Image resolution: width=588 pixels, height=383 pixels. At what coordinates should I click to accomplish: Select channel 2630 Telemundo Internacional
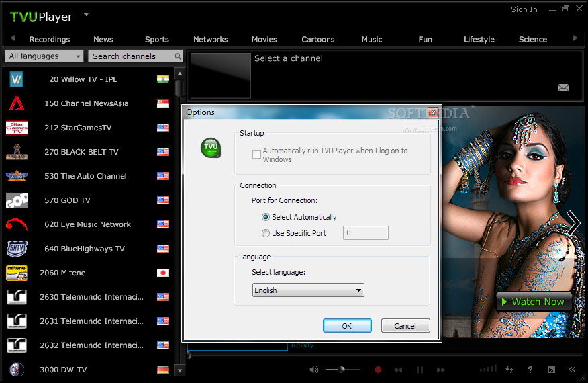point(89,297)
